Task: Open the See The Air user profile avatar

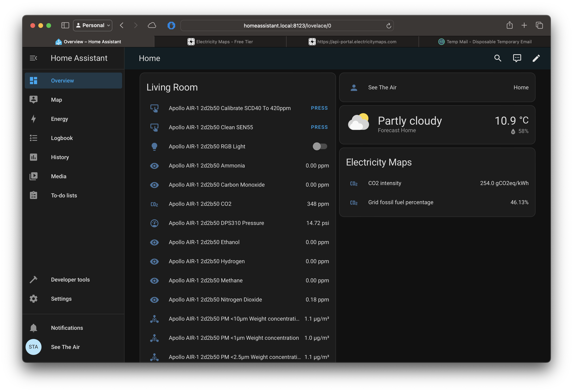Action: (x=34, y=347)
